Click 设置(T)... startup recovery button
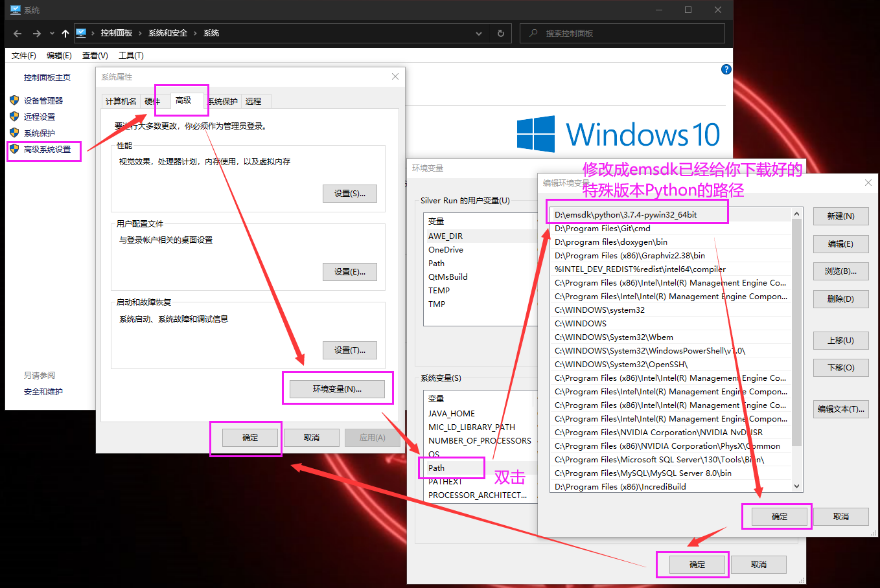The height and width of the screenshot is (588, 880). (350, 350)
